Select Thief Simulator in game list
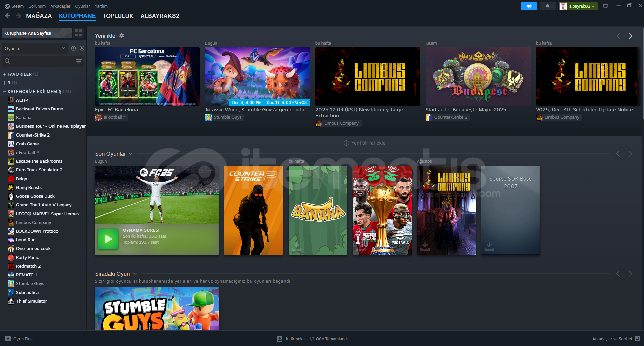Image resolution: width=644 pixels, height=346 pixels. (32, 301)
